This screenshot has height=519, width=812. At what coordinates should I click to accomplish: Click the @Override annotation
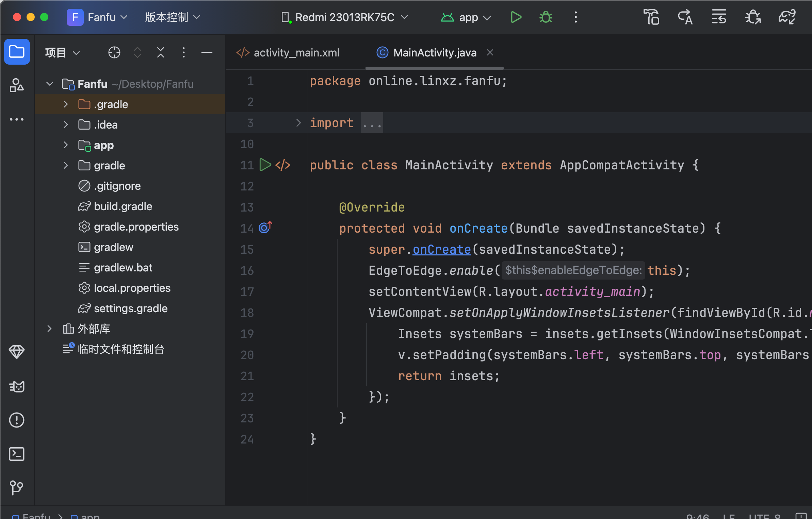pyautogui.click(x=372, y=207)
